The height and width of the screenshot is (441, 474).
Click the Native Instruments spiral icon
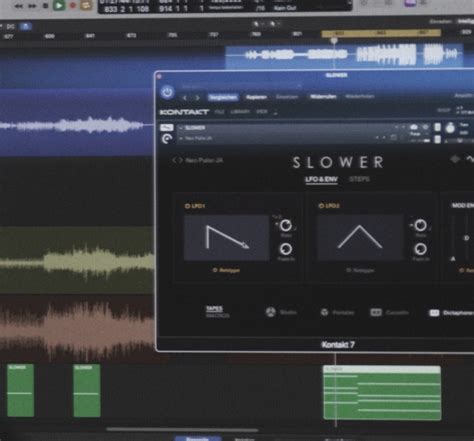(167, 139)
